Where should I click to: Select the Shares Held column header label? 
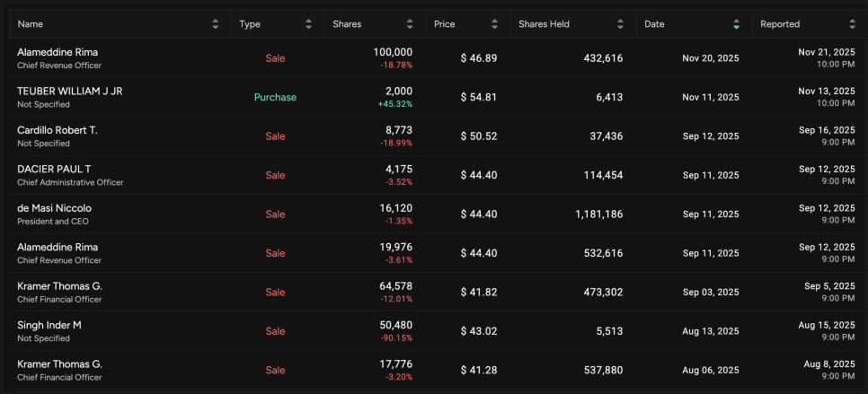click(x=545, y=24)
